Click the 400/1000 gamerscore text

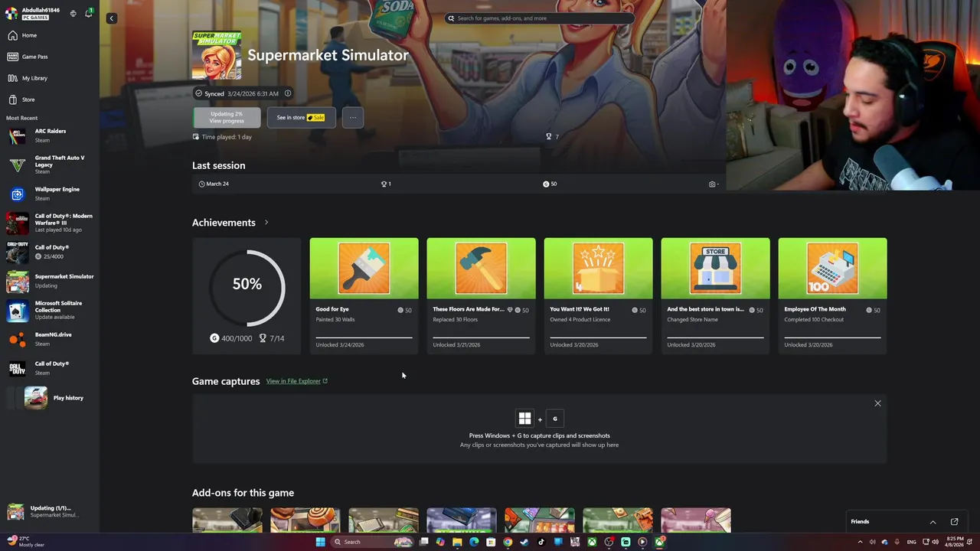[x=237, y=338]
